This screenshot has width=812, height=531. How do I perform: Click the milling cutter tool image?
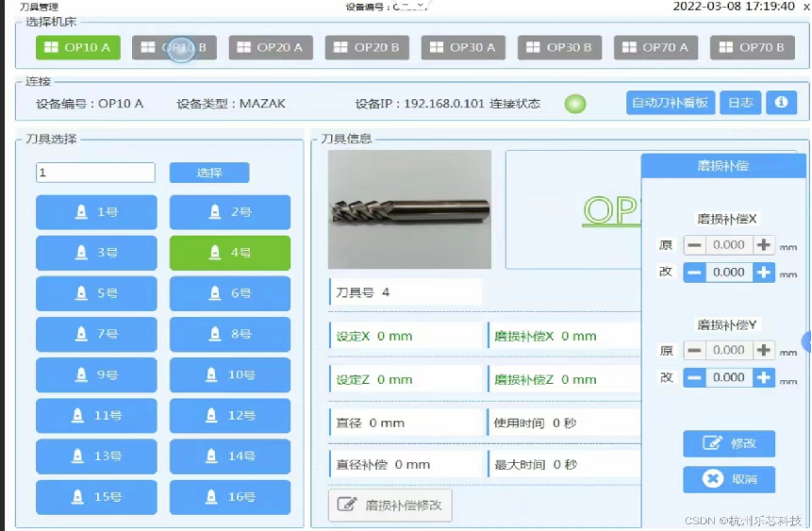(409, 209)
